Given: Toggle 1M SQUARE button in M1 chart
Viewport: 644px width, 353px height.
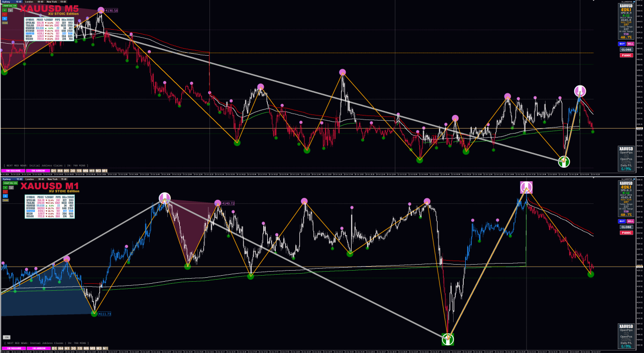Looking at the screenshot, I should [x=13, y=348].
